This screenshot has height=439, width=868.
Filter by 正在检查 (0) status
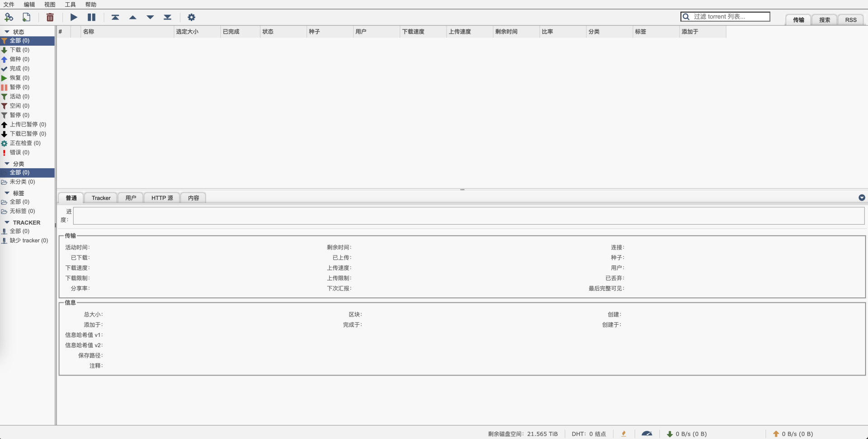coord(27,143)
